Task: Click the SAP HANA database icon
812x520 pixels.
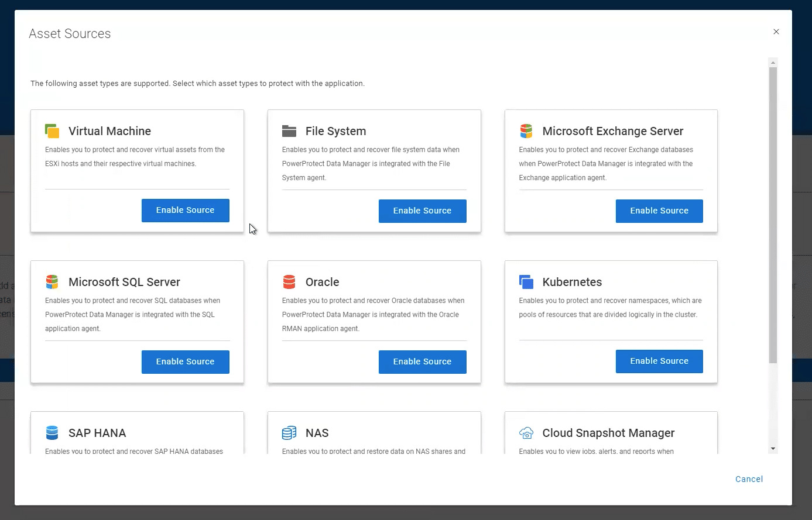Action: [x=52, y=433]
